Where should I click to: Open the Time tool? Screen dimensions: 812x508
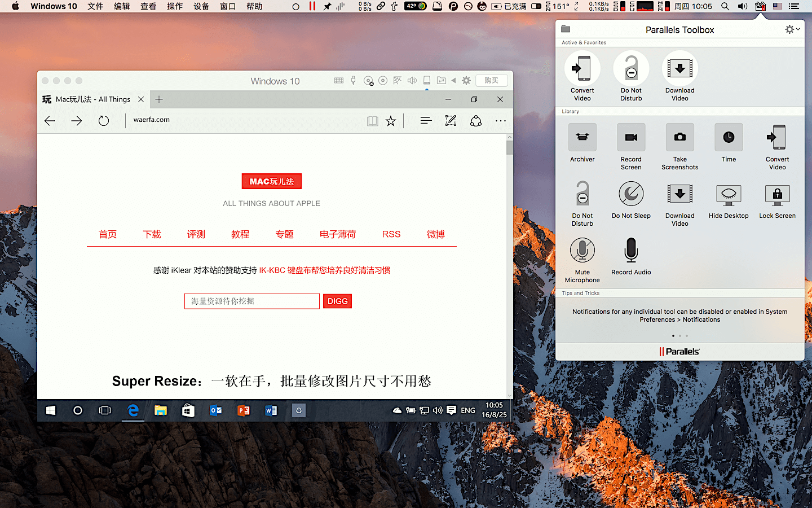coord(729,143)
